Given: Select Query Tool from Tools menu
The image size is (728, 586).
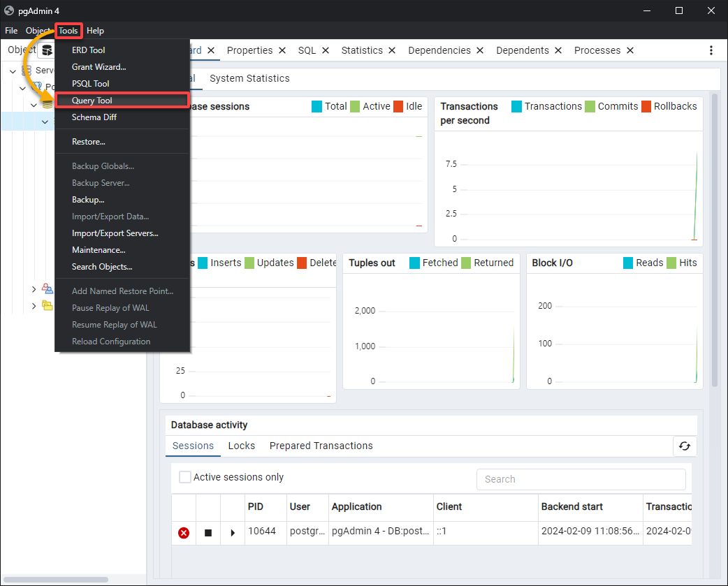Looking at the screenshot, I should [122, 100].
